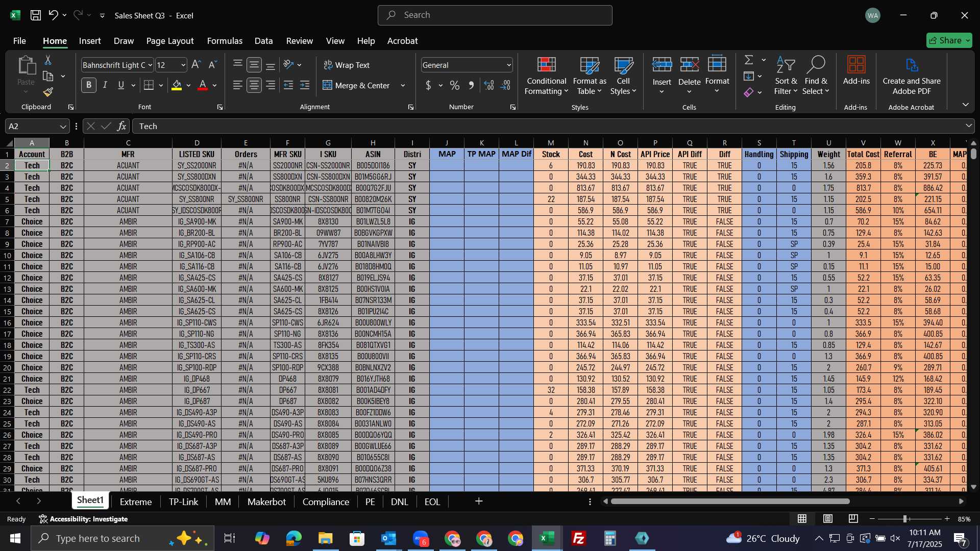Image resolution: width=980 pixels, height=551 pixels.
Task: Open the File menu
Action: [19, 41]
